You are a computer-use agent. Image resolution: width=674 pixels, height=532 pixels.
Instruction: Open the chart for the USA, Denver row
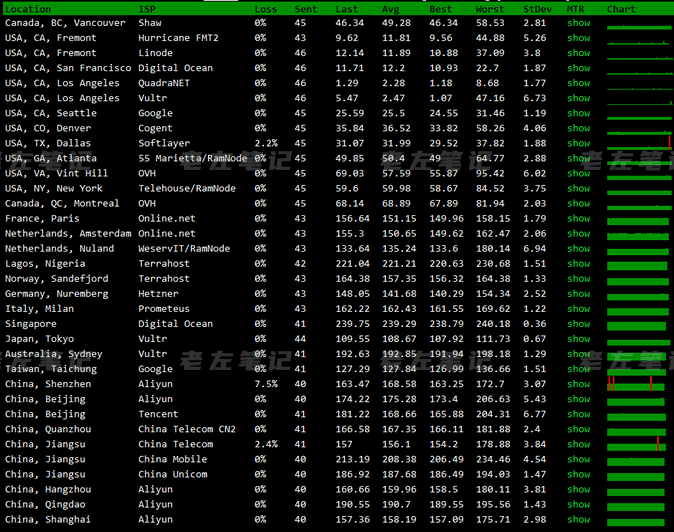(637, 129)
